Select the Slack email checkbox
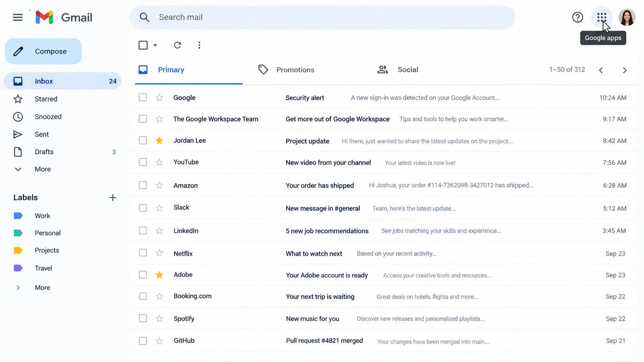Viewport: 644px width, 362px height. pos(143,208)
